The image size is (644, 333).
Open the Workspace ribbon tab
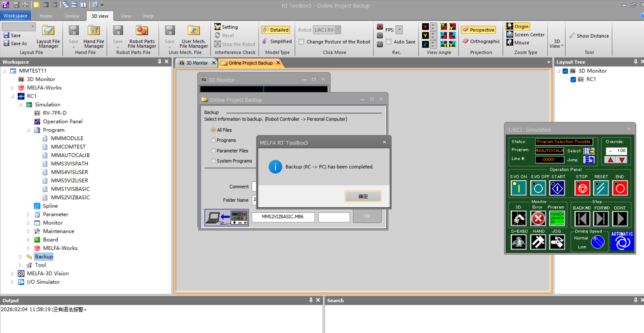[16, 16]
